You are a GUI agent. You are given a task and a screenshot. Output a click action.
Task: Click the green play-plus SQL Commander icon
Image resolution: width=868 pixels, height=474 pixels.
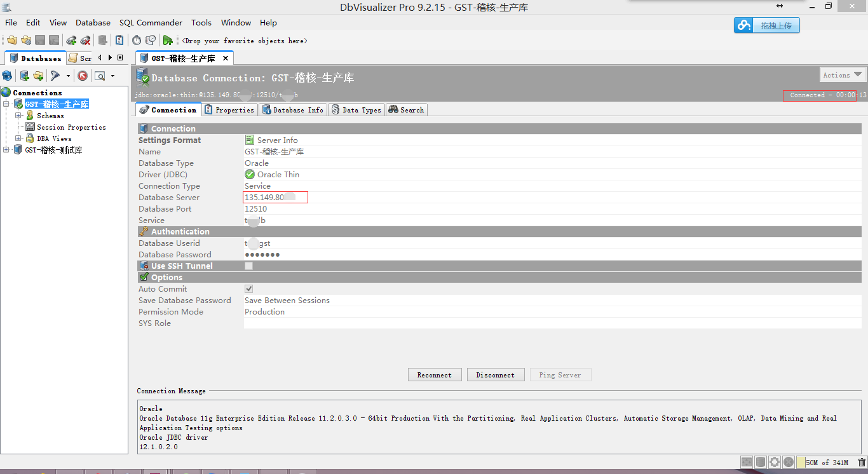pos(168,40)
